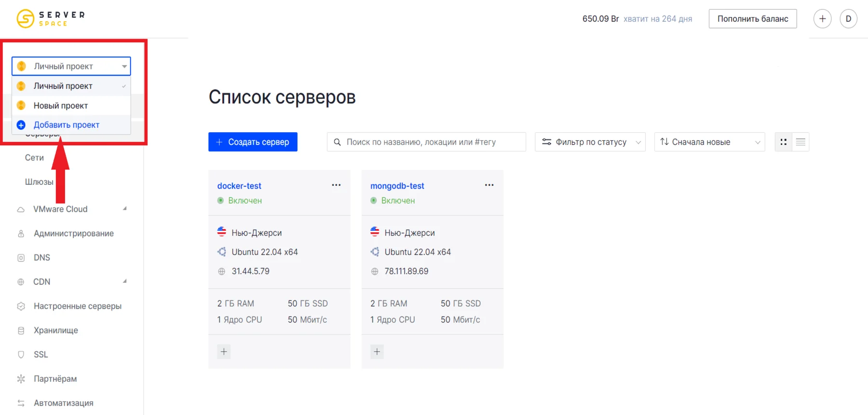Click Включен status on mongodb-test card
Screen dimensions: 868x415
tap(398, 200)
